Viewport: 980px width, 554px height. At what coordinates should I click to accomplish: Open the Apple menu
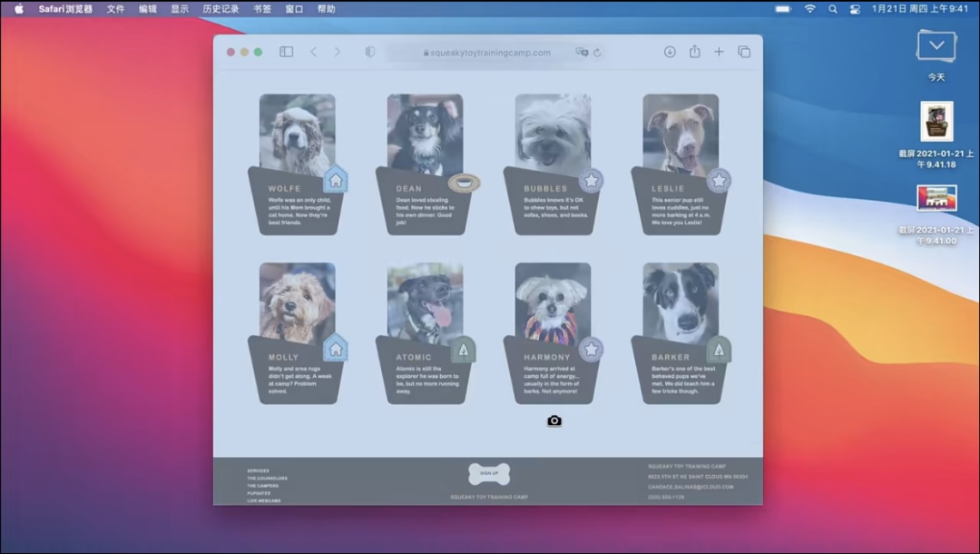pyautogui.click(x=19, y=9)
